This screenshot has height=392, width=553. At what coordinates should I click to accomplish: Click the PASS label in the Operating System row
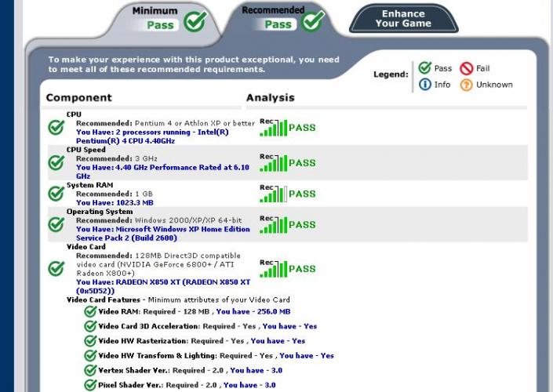click(x=302, y=224)
